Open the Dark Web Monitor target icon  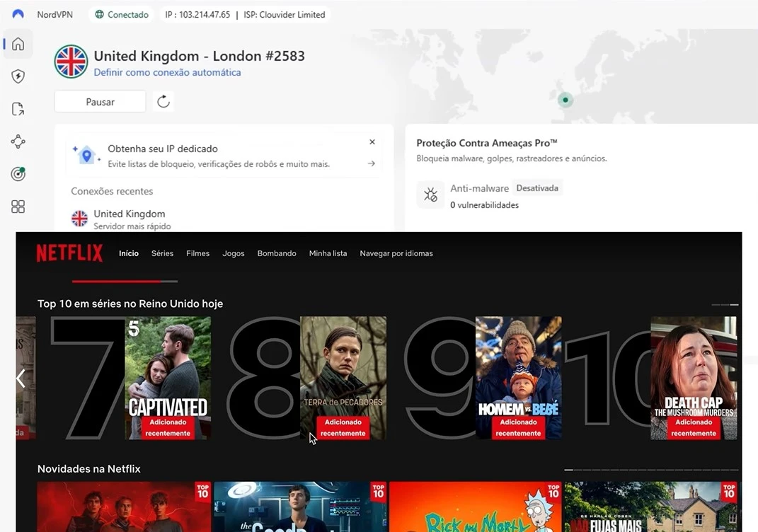(x=18, y=174)
